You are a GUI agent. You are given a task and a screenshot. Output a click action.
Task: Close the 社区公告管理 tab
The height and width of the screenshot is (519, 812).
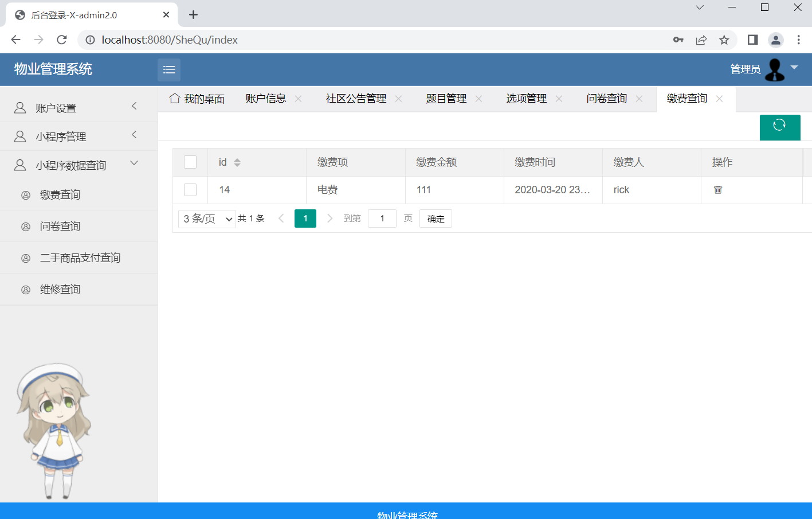[x=399, y=99]
